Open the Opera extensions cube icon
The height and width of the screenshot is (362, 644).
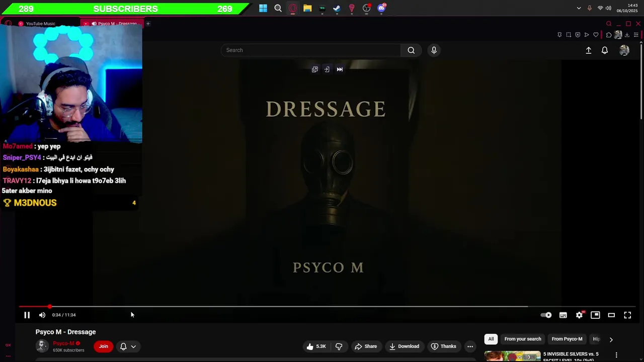(609, 35)
